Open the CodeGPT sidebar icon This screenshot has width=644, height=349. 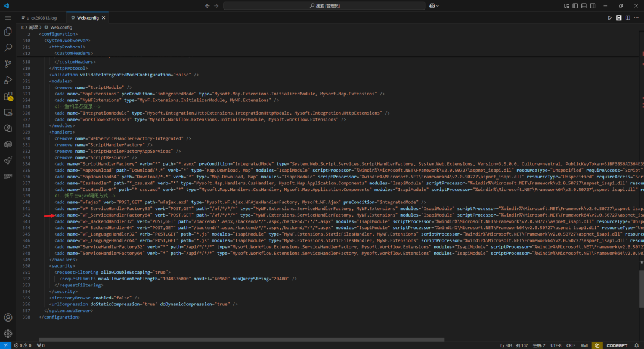click(x=8, y=177)
